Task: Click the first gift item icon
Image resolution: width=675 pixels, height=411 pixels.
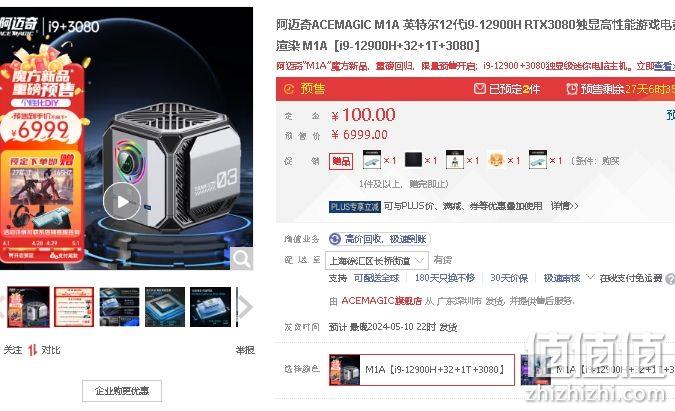Action: coord(372,160)
